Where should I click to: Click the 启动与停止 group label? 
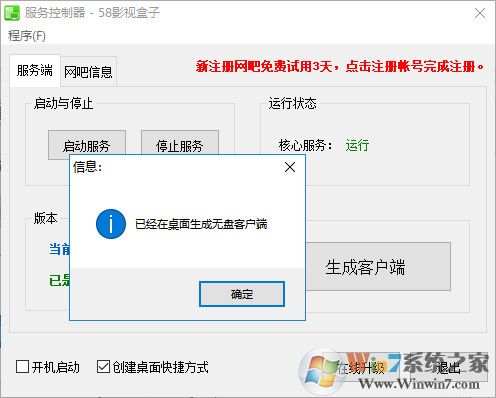(x=63, y=103)
